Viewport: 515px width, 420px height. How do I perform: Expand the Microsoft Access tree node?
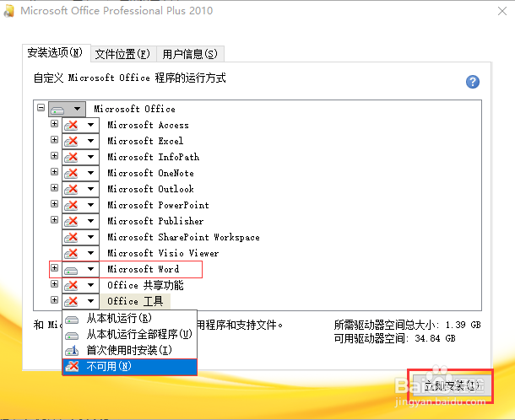click(x=55, y=124)
